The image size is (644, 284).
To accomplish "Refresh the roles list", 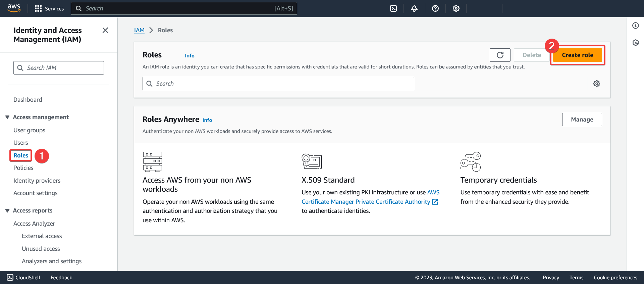I will pyautogui.click(x=500, y=55).
